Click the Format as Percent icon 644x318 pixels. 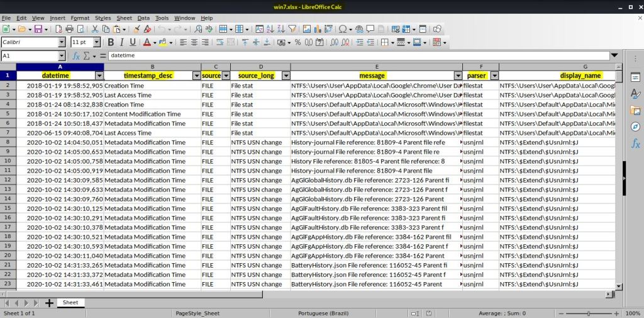298,42
